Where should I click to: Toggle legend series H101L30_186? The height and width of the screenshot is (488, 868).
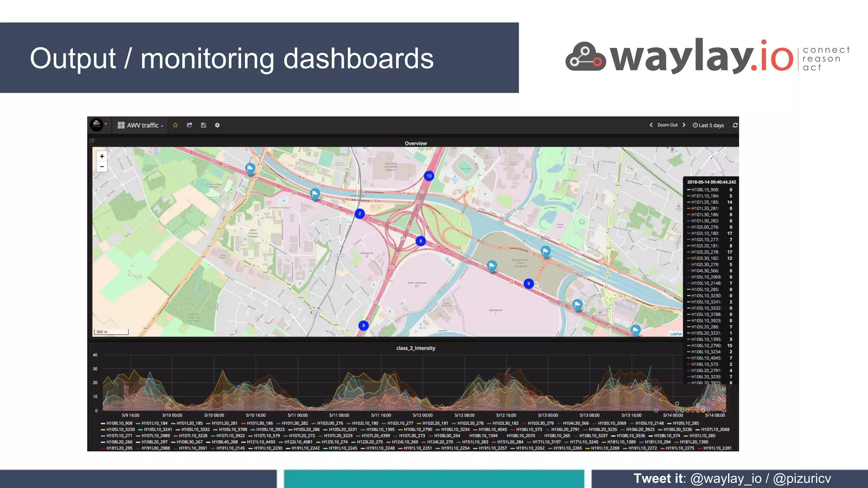257,423
